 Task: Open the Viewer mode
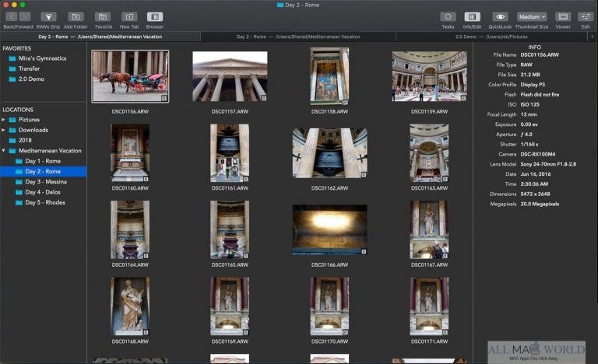click(x=563, y=16)
